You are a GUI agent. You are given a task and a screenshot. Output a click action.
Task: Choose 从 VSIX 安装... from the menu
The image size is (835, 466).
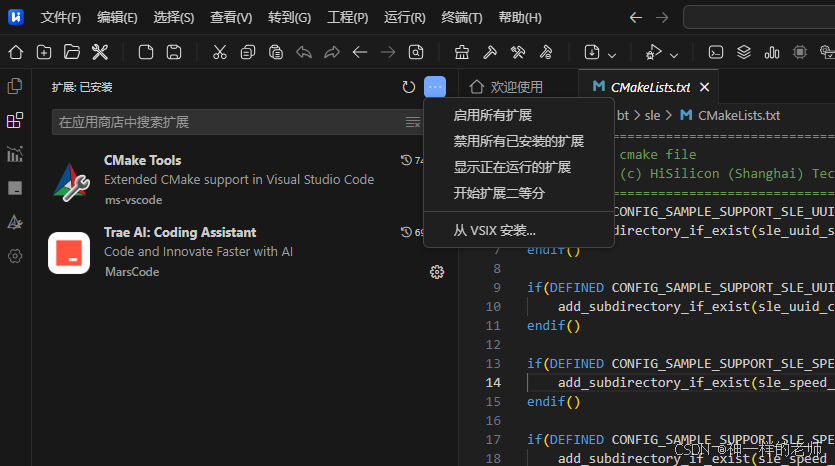(x=519, y=230)
